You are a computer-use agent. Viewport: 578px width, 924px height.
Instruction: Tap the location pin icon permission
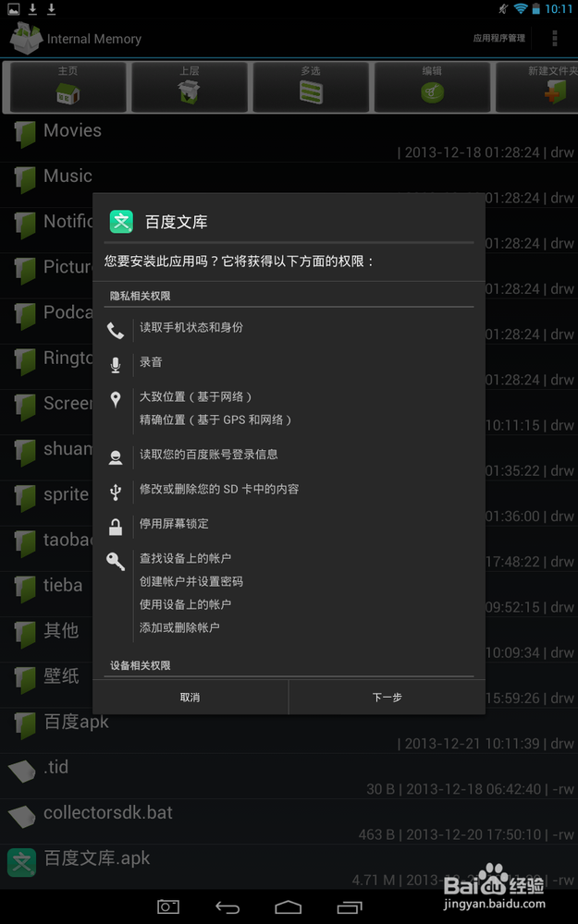click(x=116, y=400)
